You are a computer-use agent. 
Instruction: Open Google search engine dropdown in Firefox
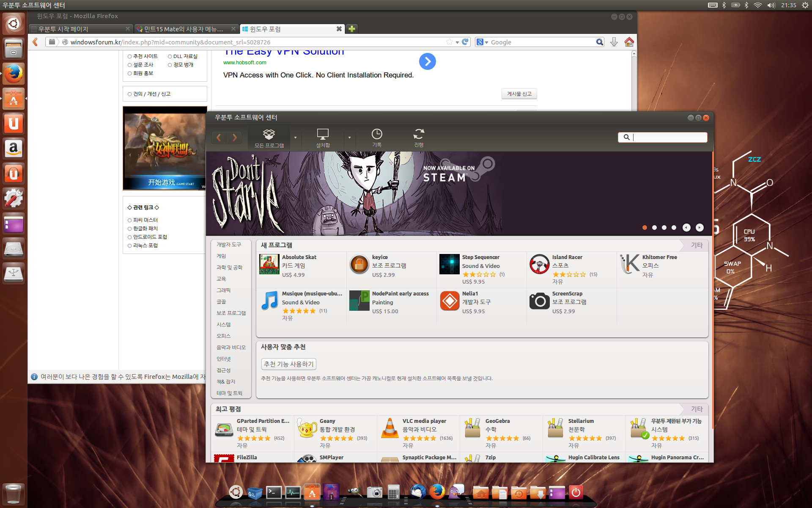[x=482, y=42]
